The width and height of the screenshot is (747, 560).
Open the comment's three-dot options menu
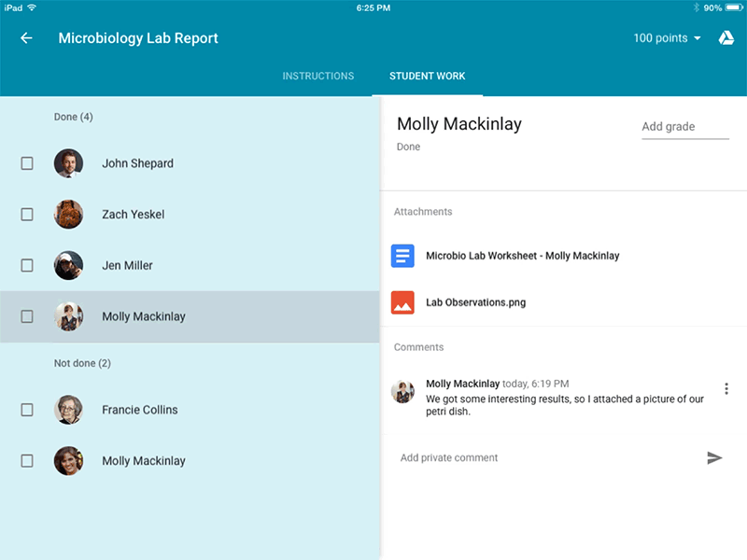click(x=726, y=388)
